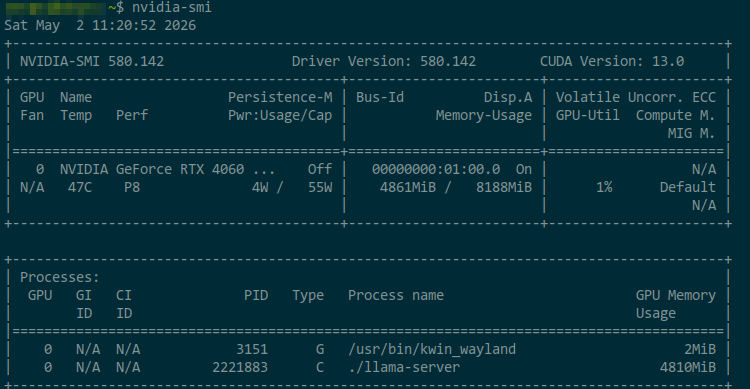
Task: Click the power cap value '55W'
Action: (x=320, y=187)
